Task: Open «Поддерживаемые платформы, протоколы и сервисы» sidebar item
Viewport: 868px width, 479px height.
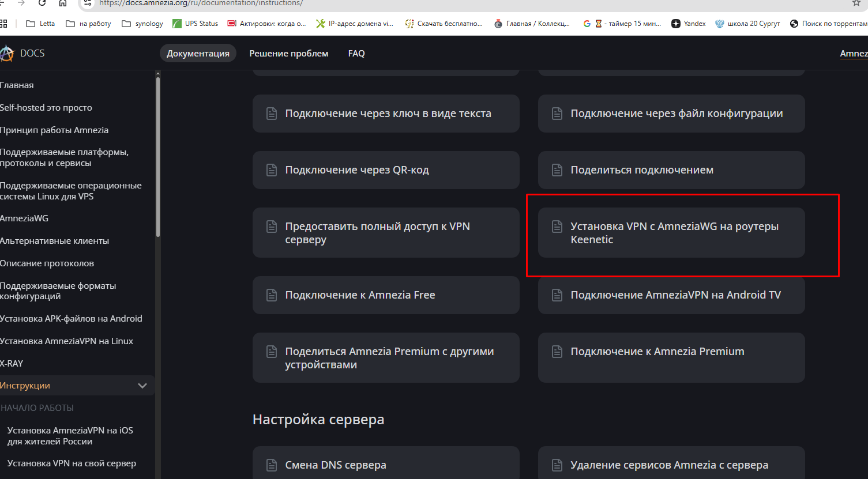Action: (64, 158)
